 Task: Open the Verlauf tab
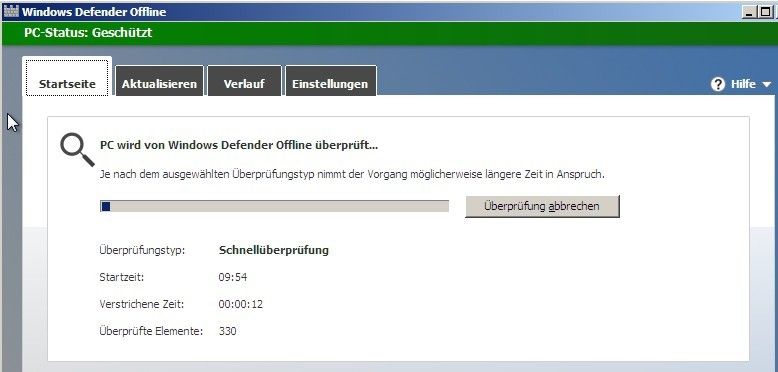(x=244, y=81)
